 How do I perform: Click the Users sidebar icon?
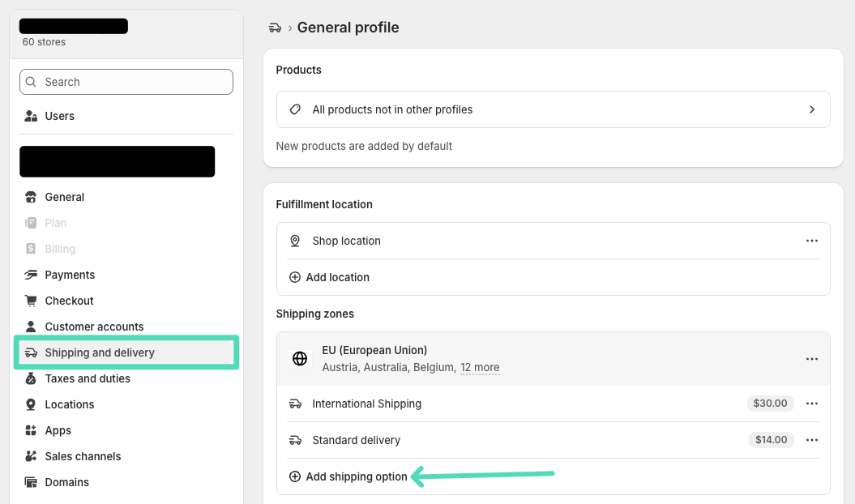(31, 116)
